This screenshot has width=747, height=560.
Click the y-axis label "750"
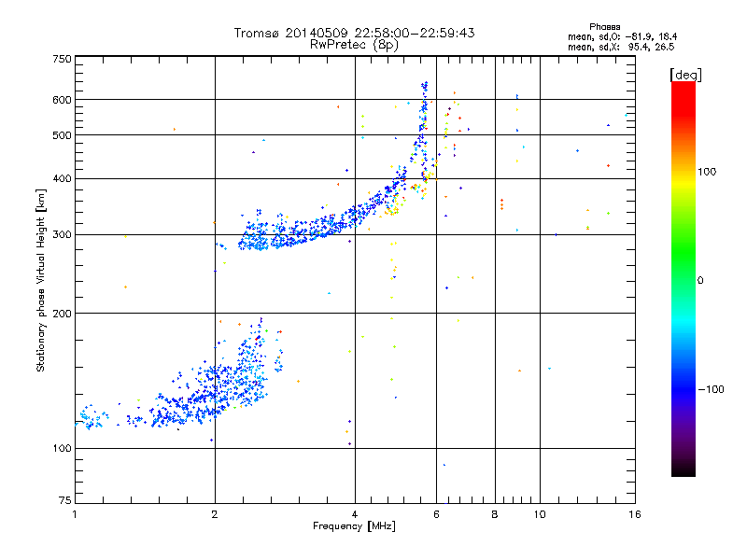pyautogui.click(x=62, y=59)
